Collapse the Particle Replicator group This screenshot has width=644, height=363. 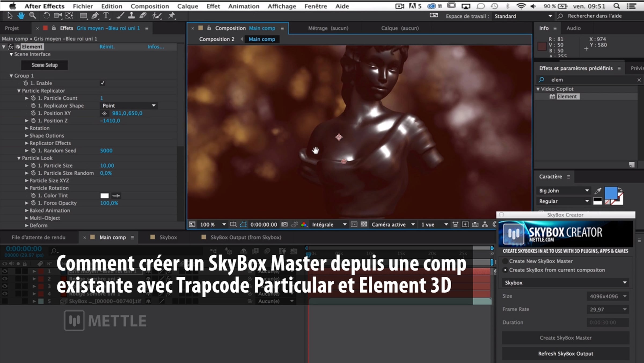pos(19,91)
